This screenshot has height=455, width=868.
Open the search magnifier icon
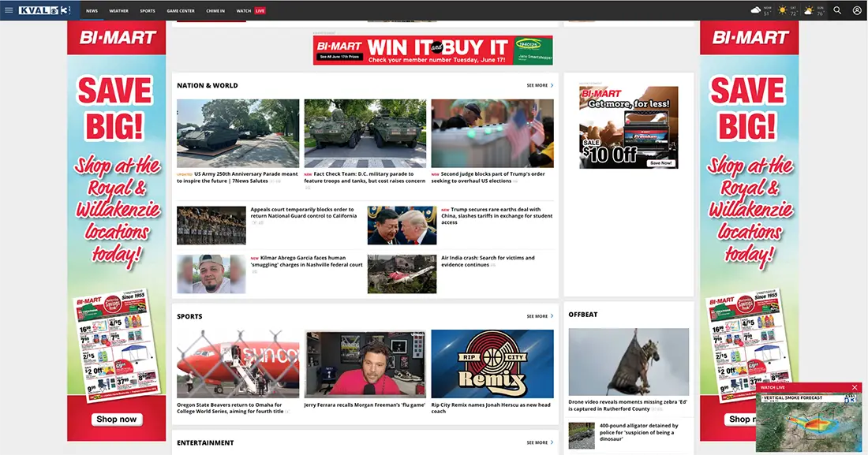coord(837,10)
